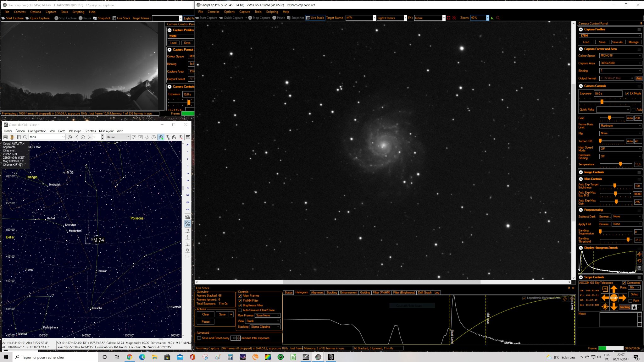The width and height of the screenshot is (644, 362).
Task: Open the Télescope menu in Cartes du Ciel
Action: [x=75, y=131]
